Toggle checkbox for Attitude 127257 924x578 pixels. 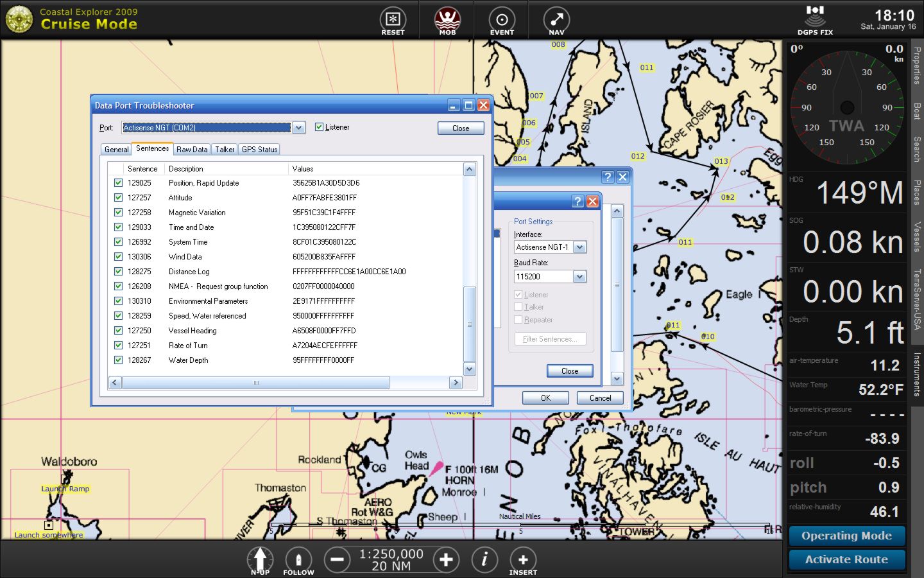tap(118, 197)
